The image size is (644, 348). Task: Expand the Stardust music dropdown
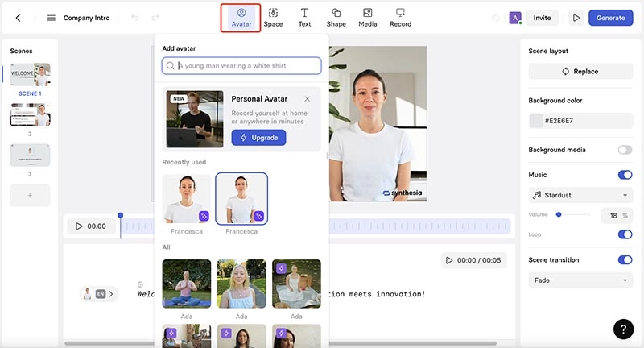click(580, 195)
